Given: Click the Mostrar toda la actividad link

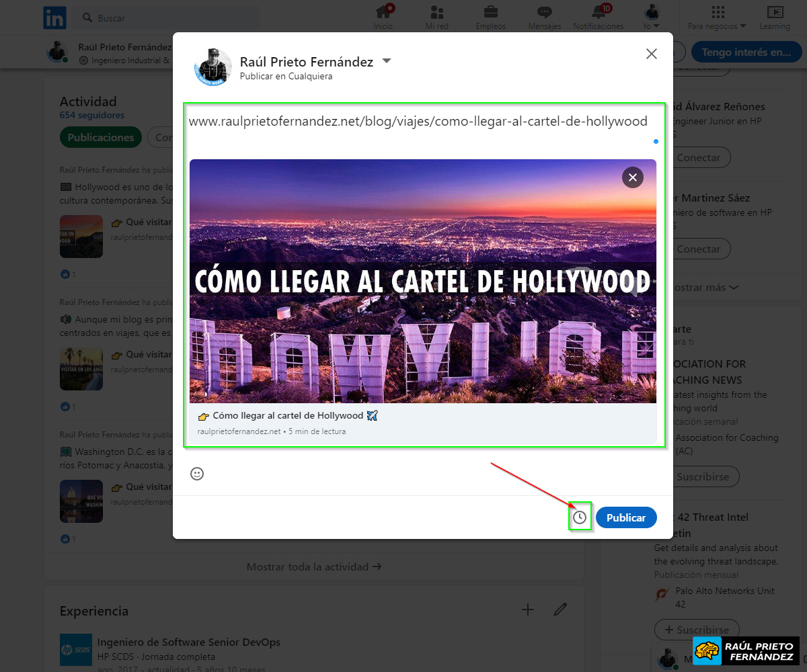Looking at the screenshot, I should click(313, 566).
